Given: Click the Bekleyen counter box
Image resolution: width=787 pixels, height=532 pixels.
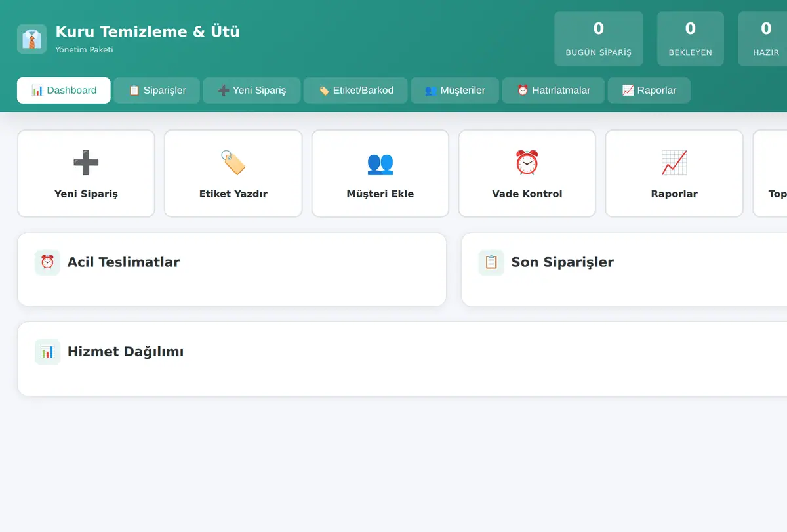Looking at the screenshot, I should click(x=691, y=39).
